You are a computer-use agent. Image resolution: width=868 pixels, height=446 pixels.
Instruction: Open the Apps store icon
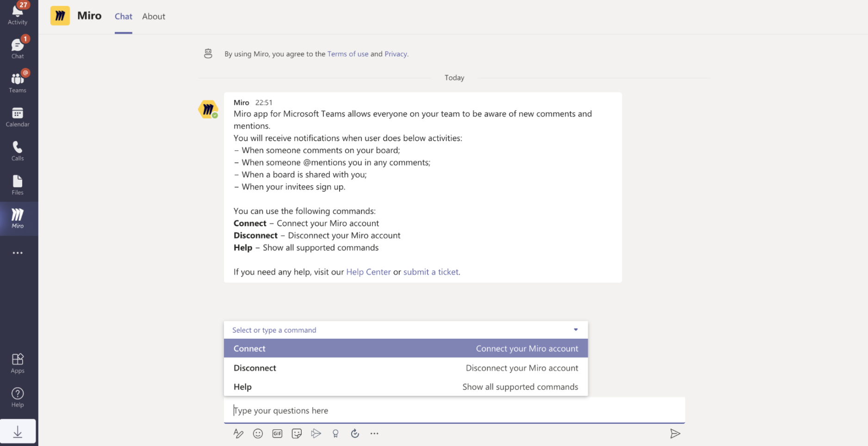(18, 363)
